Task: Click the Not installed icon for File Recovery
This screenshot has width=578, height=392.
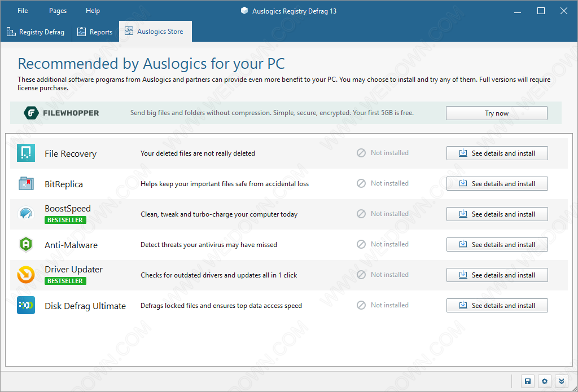Action: [x=361, y=153]
